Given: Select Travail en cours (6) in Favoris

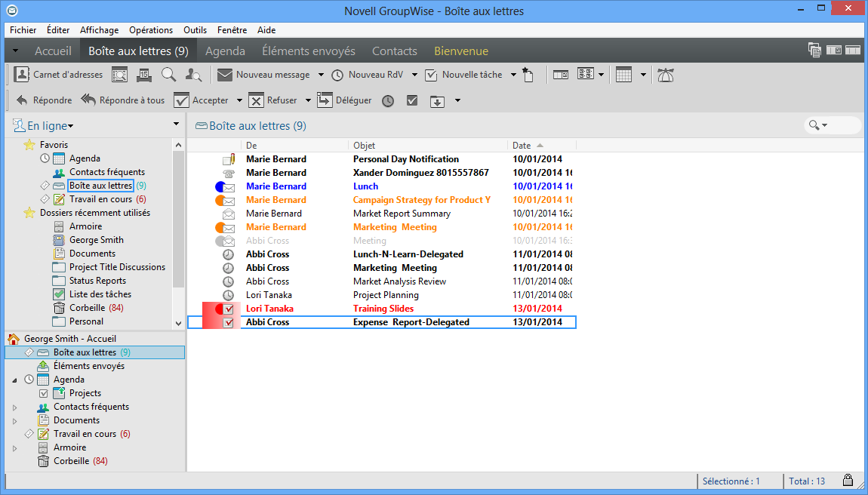Looking at the screenshot, I should tap(107, 199).
